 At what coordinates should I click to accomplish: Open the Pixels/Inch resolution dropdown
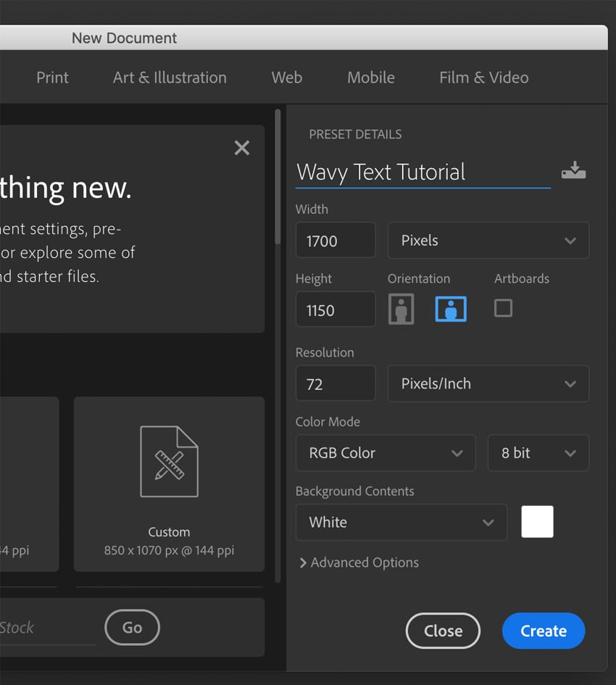[488, 383]
